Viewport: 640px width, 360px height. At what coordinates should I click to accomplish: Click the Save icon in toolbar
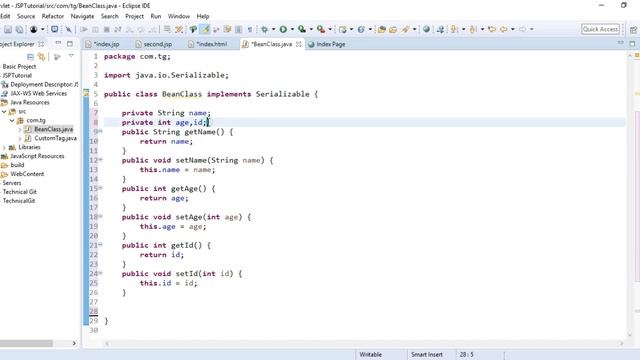click(x=8, y=29)
